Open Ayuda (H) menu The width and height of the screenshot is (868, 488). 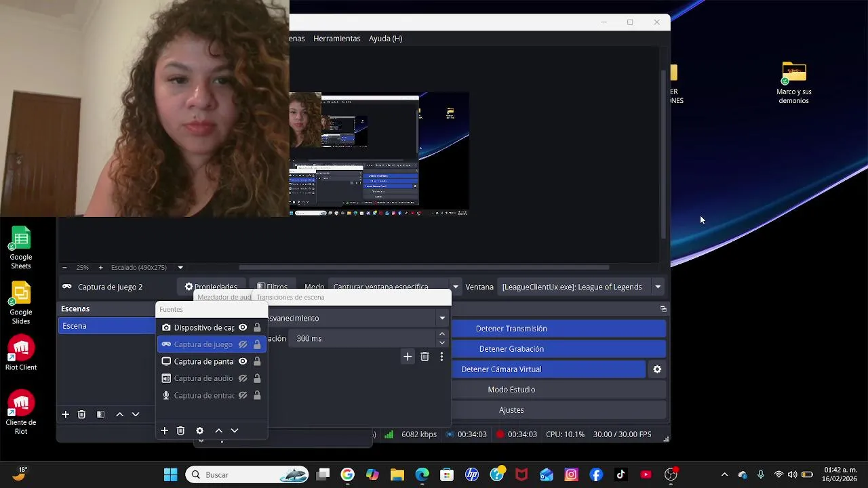(x=385, y=39)
